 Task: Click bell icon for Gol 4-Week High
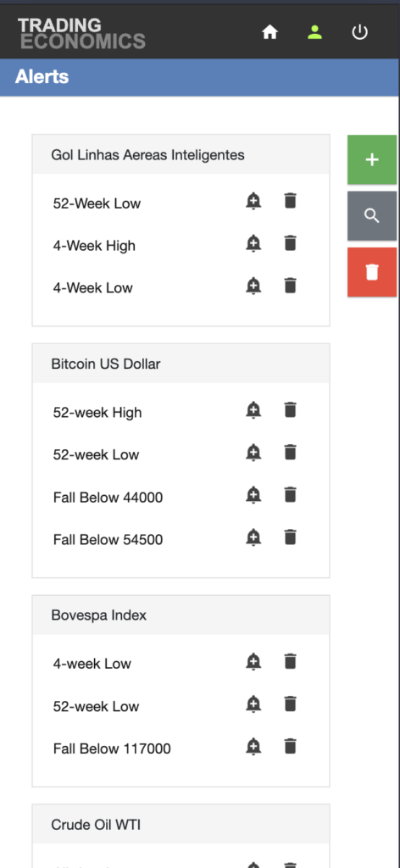click(253, 243)
